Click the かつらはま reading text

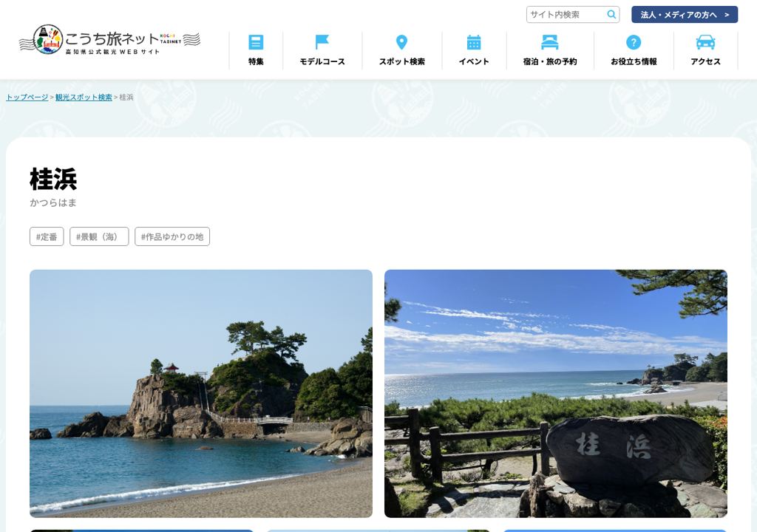coord(53,202)
